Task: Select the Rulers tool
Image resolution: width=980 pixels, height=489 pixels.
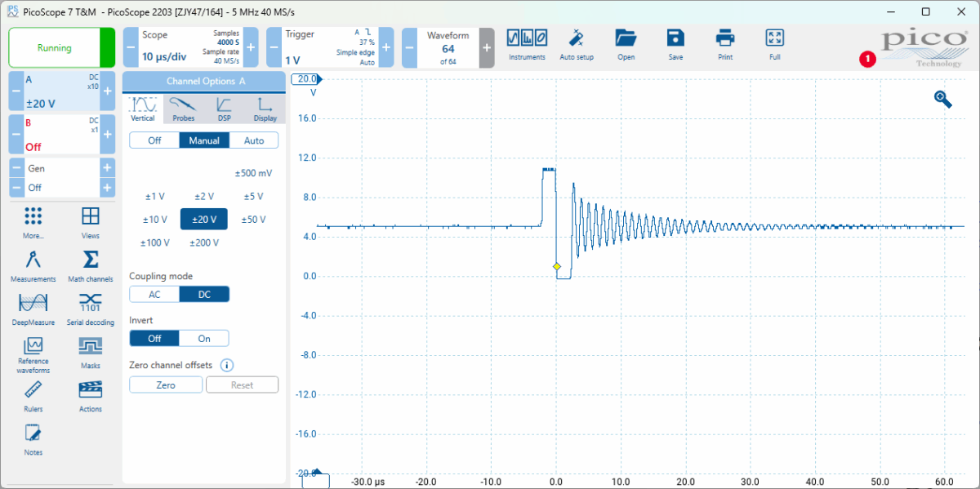Action: (33, 396)
